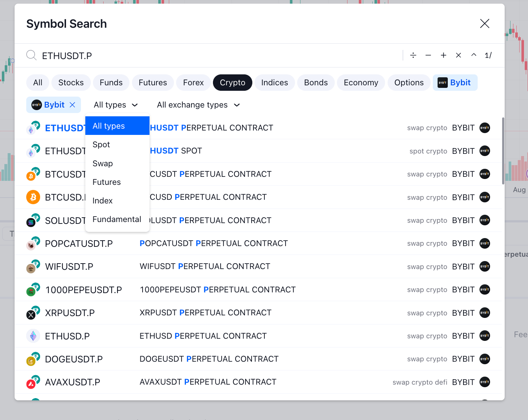
Task: Insert the plus operator into search
Action: pyautogui.click(x=443, y=55)
